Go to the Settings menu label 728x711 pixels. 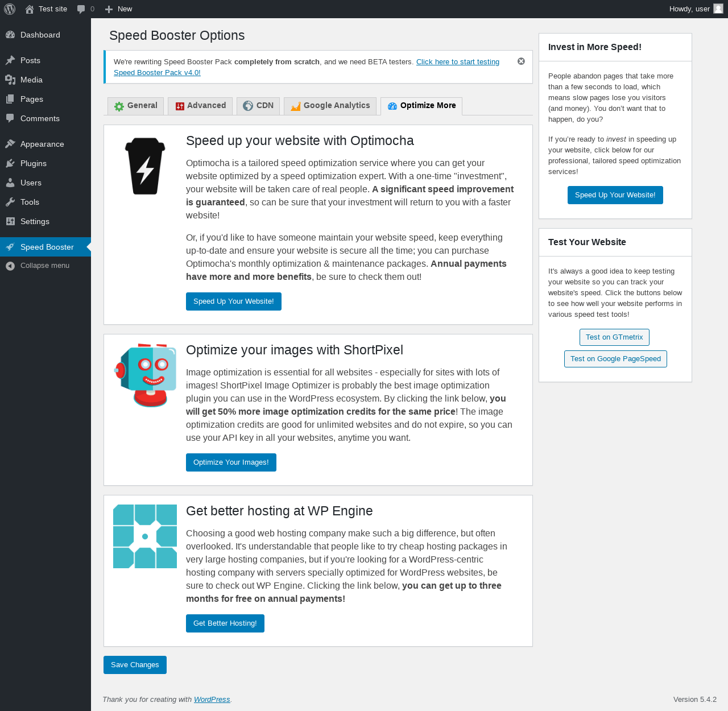click(35, 221)
